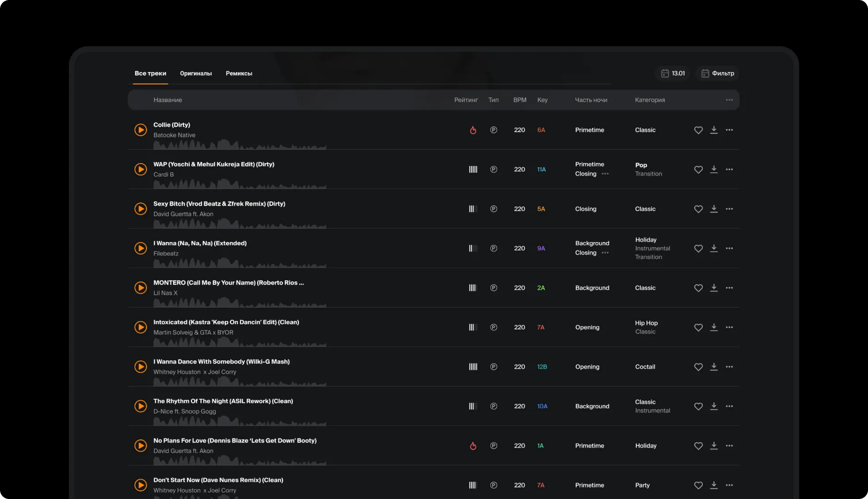Sort by BPM column header

520,100
